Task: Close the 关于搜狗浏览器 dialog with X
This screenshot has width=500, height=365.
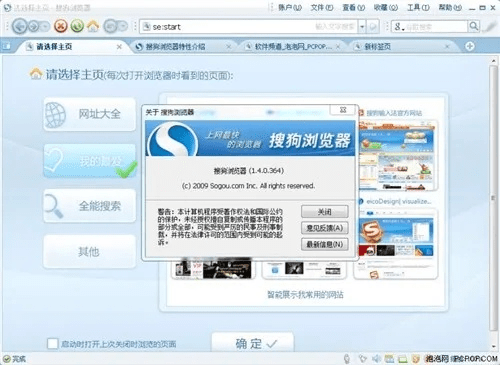Action: point(343,110)
